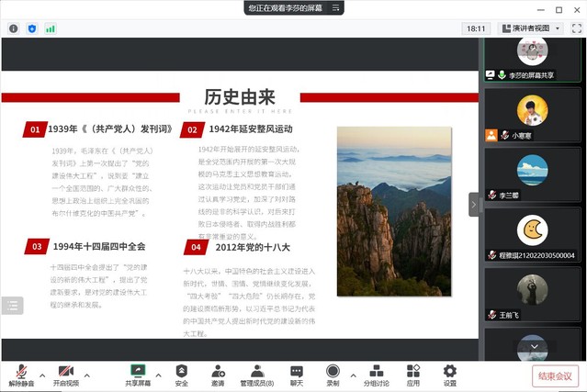The width and height of the screenshot is (587, 392).
Task: Click heading 2012年党的十八大
Action: click(x=253, y=247)
